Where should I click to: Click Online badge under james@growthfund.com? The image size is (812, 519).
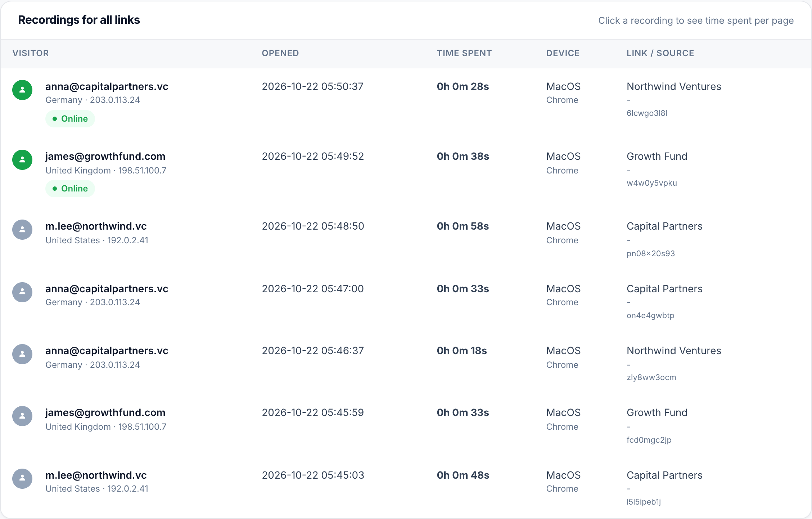[x=70, y=189]
